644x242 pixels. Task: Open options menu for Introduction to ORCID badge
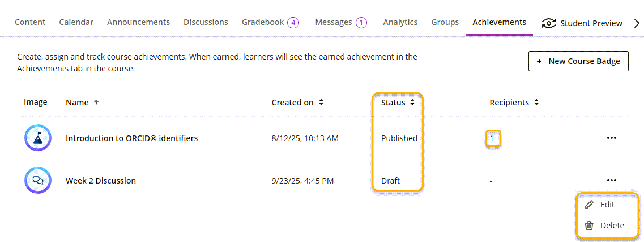(611, 138)
